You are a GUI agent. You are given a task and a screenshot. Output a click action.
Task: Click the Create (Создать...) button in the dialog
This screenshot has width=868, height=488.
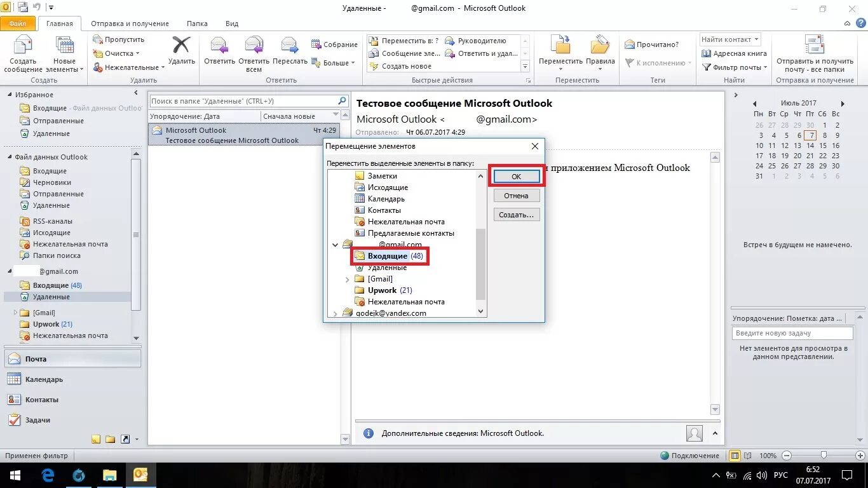point(516,215)
